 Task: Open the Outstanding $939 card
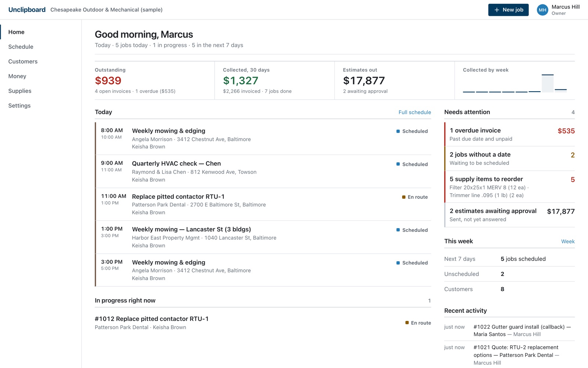click(154, 80)
